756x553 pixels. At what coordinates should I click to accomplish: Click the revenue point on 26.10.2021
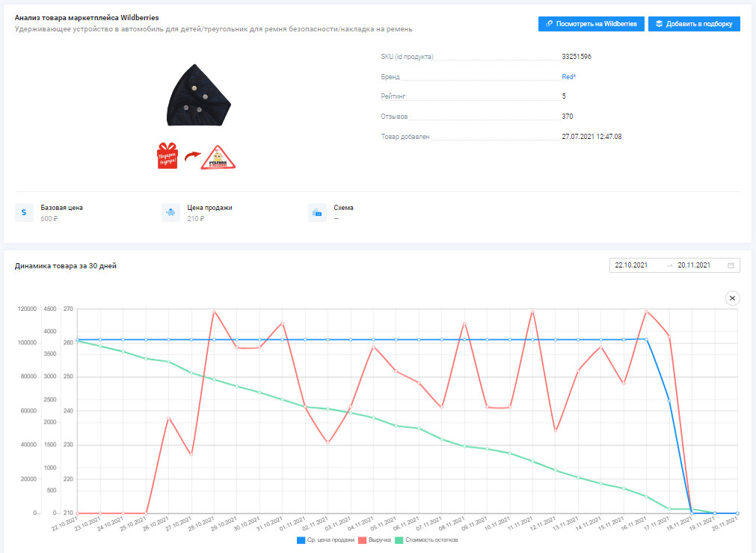[168, 418]
